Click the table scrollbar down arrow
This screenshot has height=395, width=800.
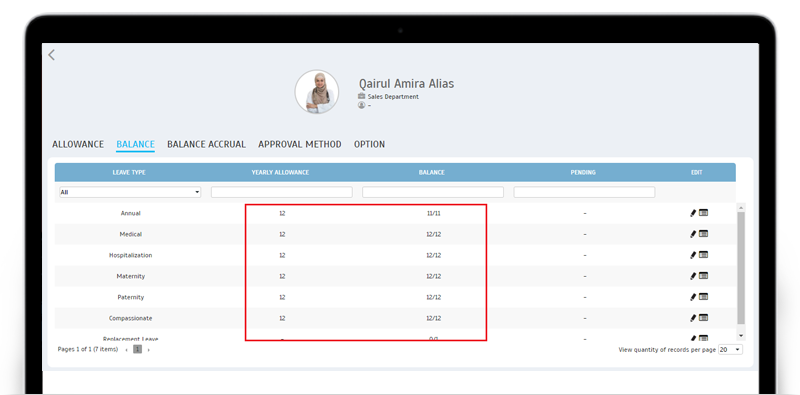click(x=741, y=335)
